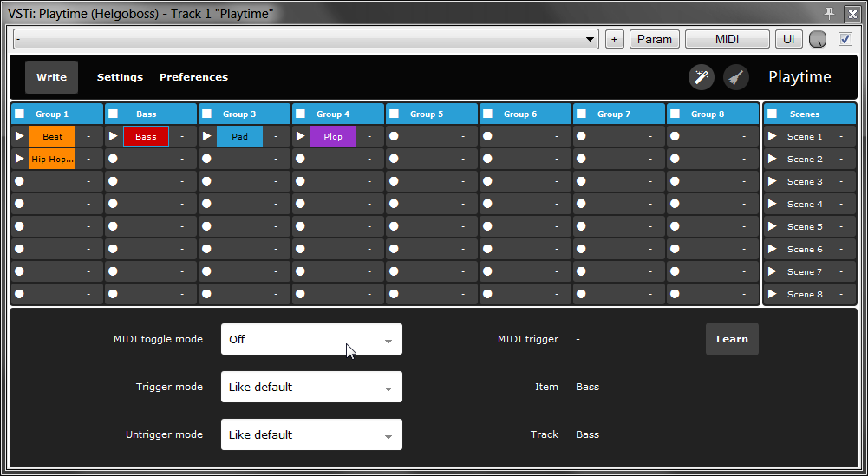This screenshot has width=868, height=476.
Task: Click record circle in Group 8 first row
Action: point(675,136)
